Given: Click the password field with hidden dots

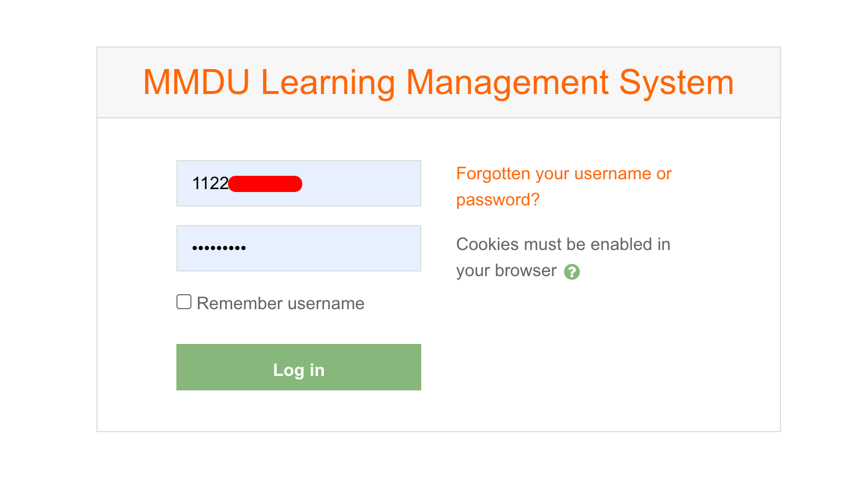Looking at the screenshot, I should pyautogui.click(x=298, y=248).
